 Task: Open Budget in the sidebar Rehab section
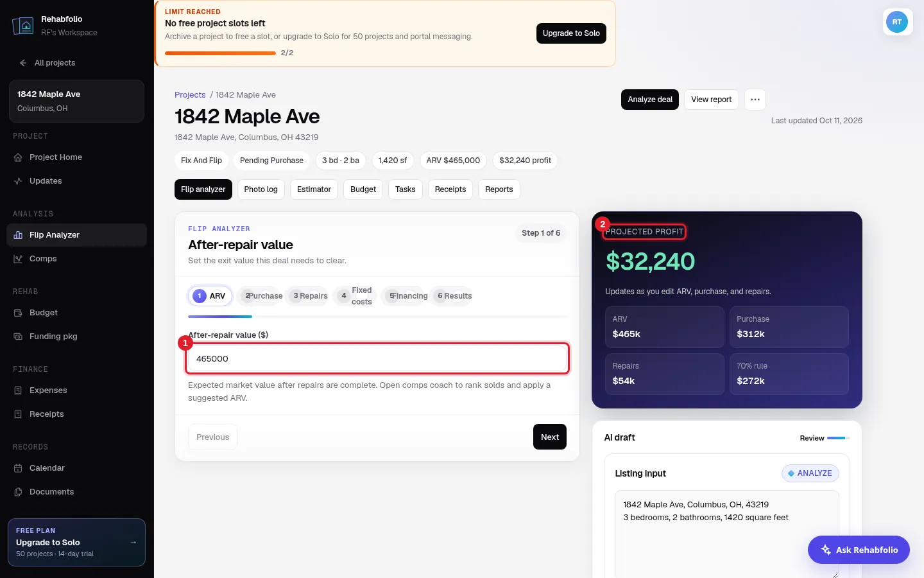click(76, 313)
